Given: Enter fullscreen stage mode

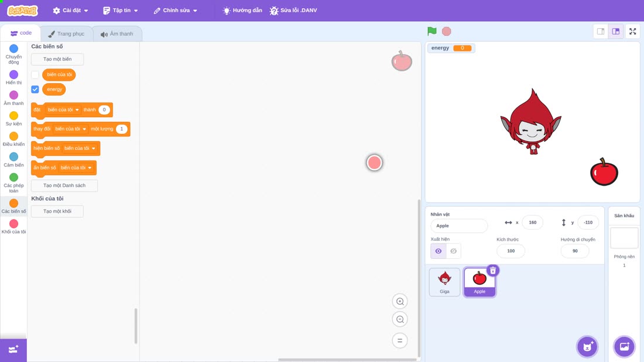Looking at the screenshot, I should (632, 31).
